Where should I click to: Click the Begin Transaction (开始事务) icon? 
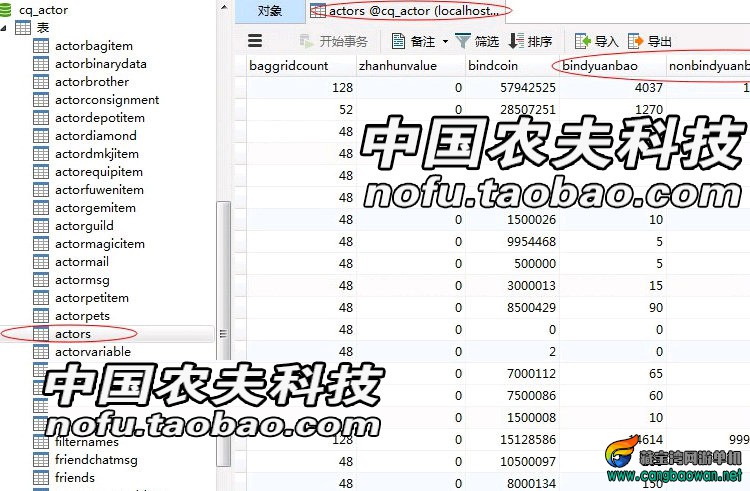306,41
